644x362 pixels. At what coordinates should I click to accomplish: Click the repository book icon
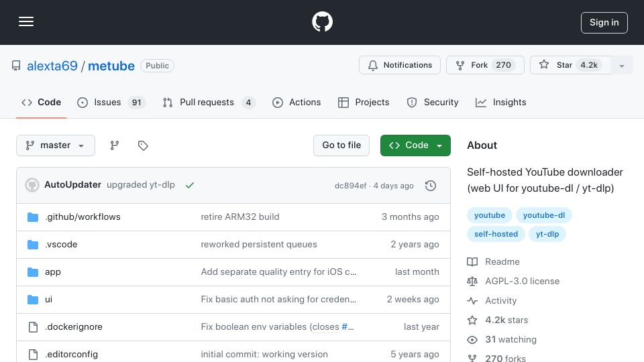[16, 66]
